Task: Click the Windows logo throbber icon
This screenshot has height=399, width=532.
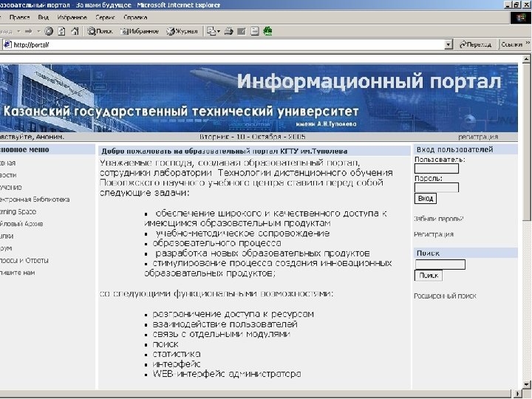Action: pyautogui.click(x=520, y=18)
